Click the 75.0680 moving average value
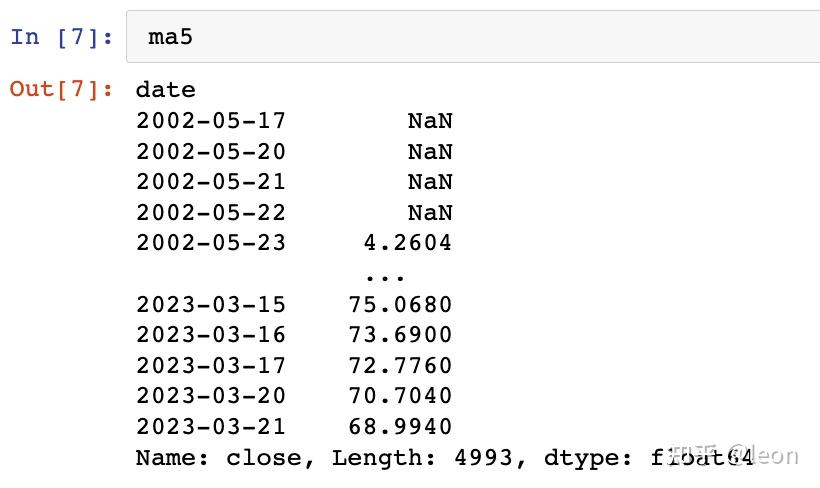Screen dimensions: 820x488 (400, 304)
